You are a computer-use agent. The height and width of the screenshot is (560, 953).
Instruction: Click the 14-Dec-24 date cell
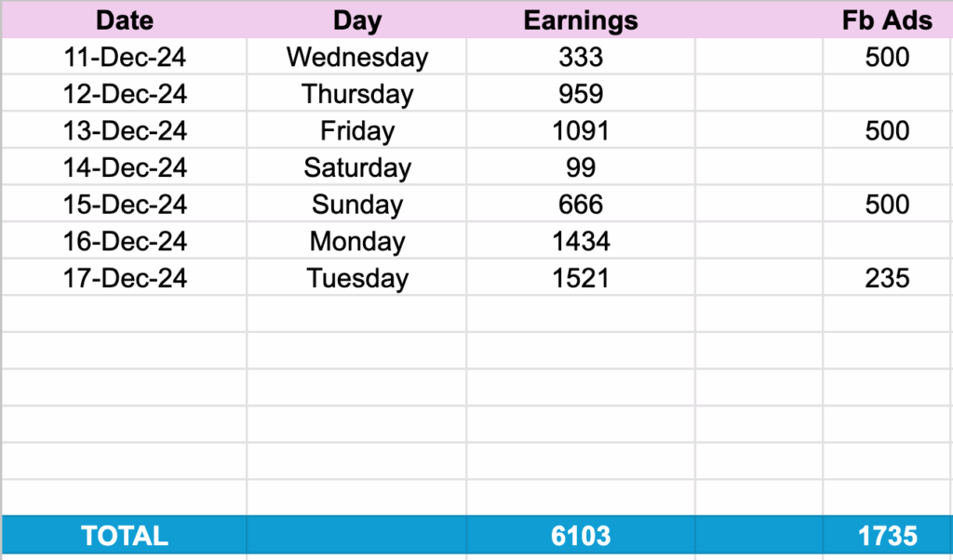125,167
